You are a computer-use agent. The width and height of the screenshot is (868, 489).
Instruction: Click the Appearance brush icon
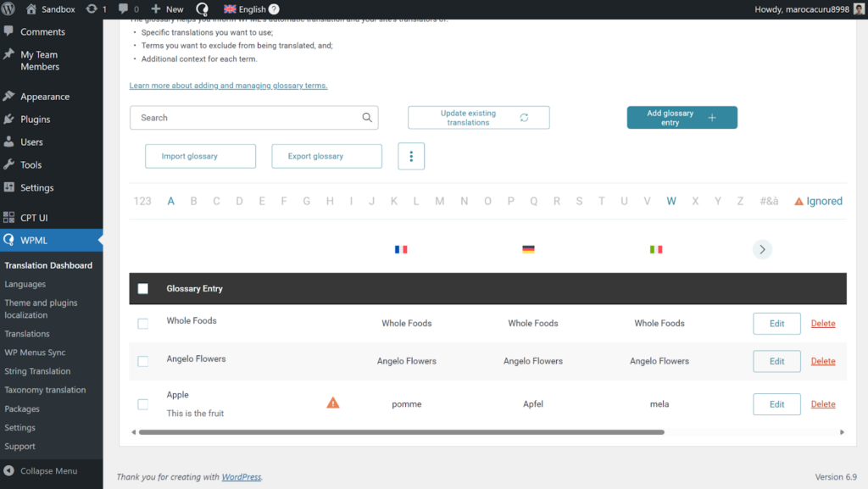[x=8, y=96]
